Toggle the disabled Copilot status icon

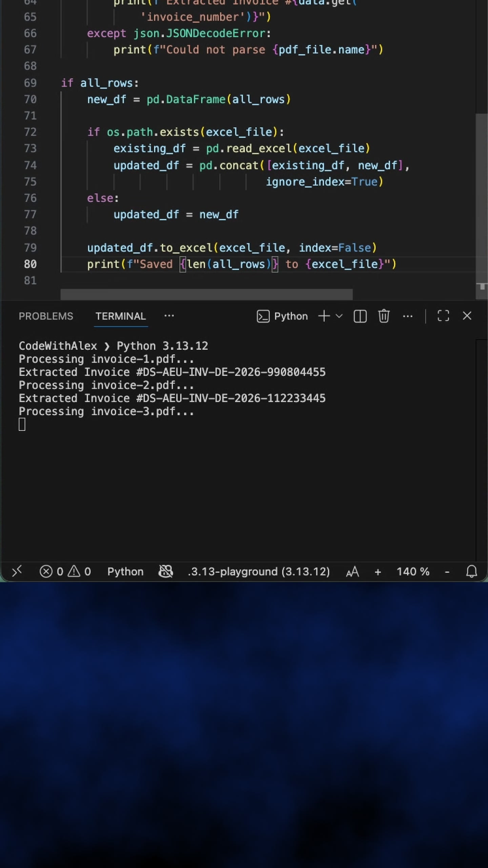pyautogui.click(x=166, y=571)
